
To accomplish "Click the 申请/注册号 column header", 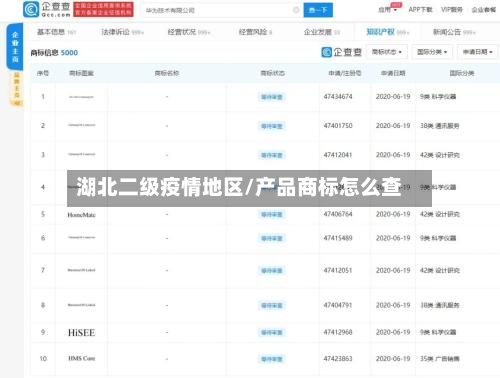I will point(345,73).
